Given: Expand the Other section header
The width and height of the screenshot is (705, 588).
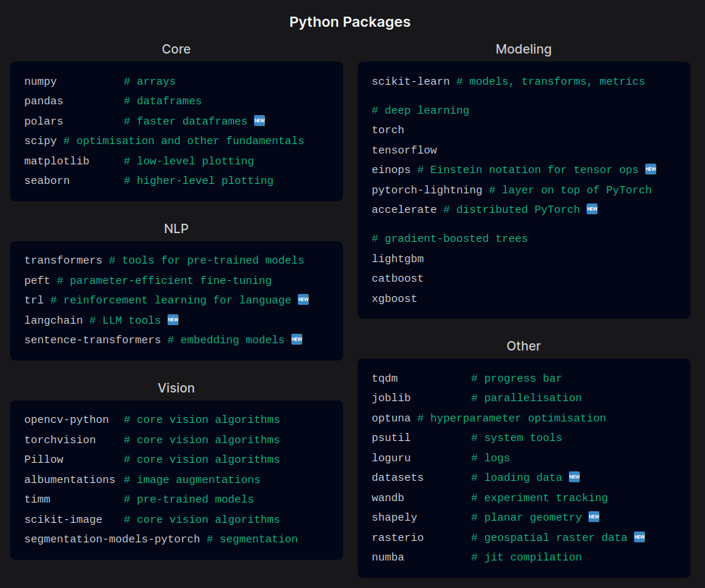Looking at the screenshot, I should coord(523,346).
